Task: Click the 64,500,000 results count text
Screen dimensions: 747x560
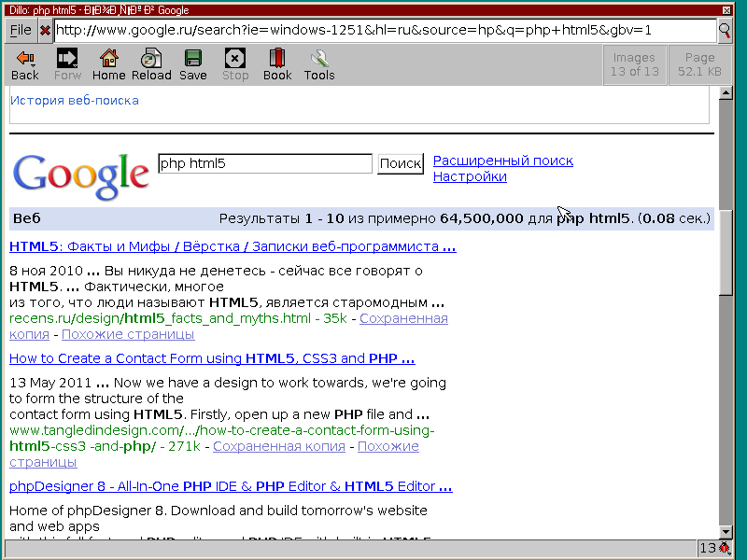Action: tap(481, 218)
